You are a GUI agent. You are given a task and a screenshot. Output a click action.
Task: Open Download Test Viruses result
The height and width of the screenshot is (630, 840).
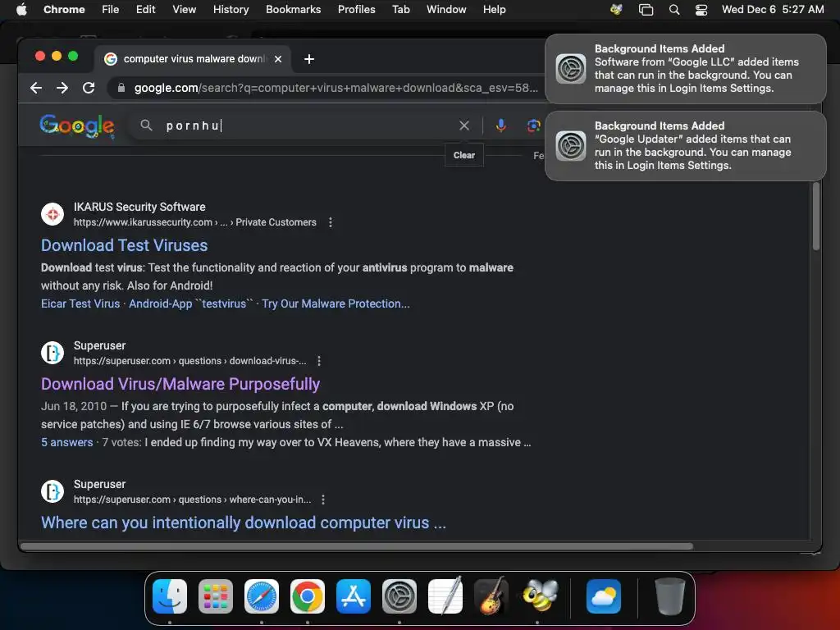pos(125,245)
